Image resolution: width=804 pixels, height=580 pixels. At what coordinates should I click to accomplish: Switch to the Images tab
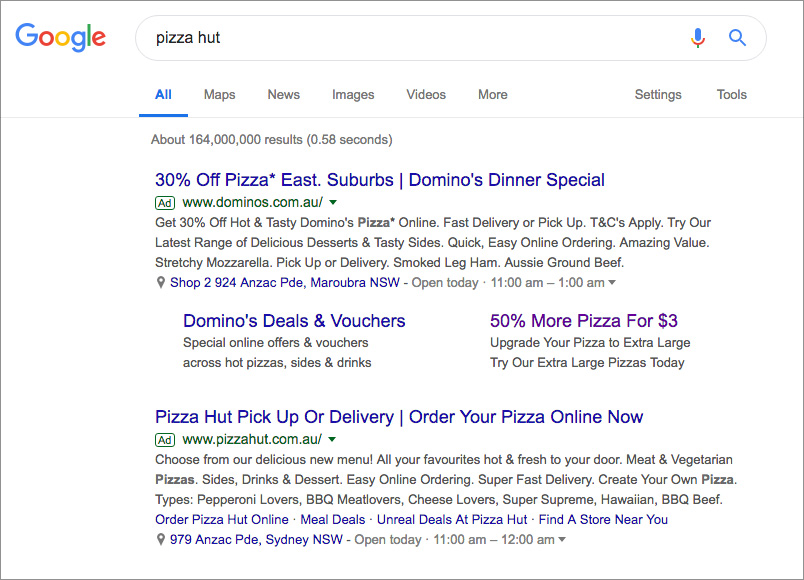click(353, 95)
